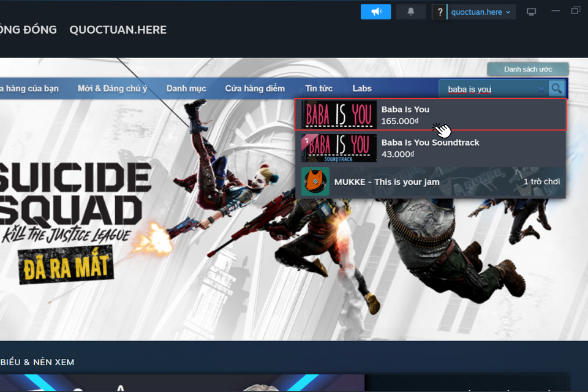Minimize the Steam window
Image resolution: width=588 pixels, height=392 pixels.
(556, 11)
